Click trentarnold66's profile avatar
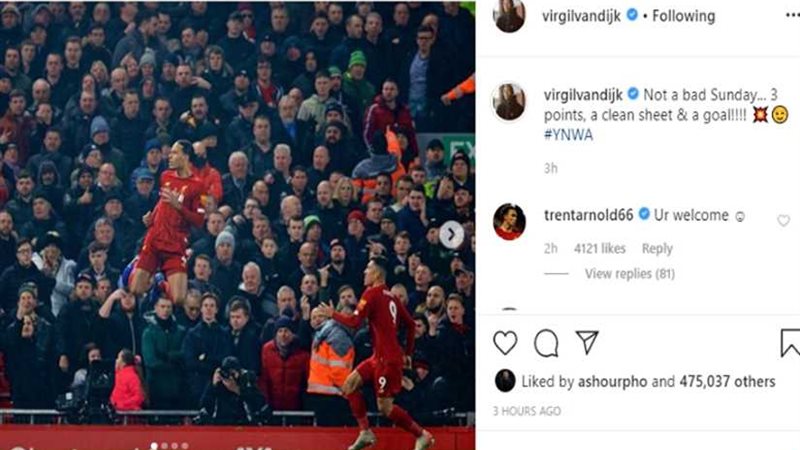This screenshot has height=450, width=800. (509, 221)
